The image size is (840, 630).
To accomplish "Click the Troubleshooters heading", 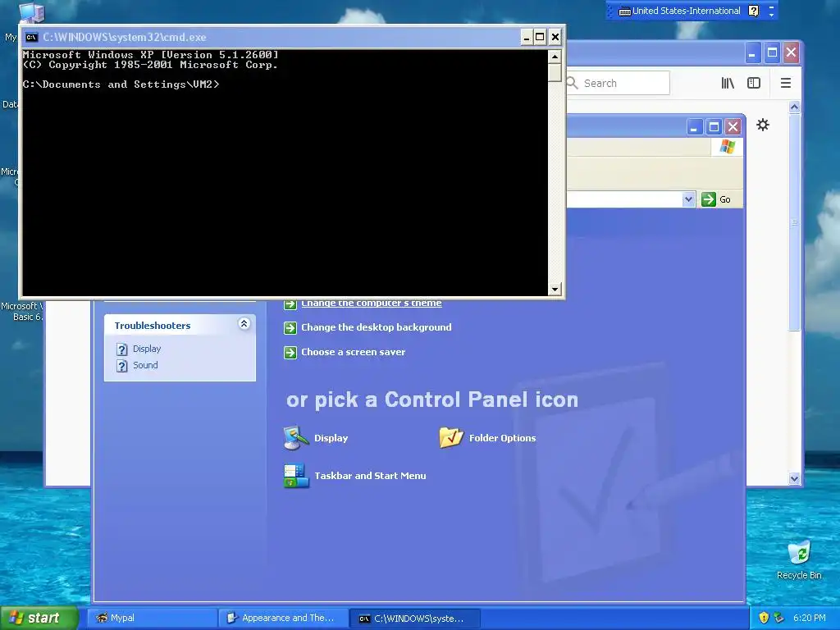I will tap(152, 326).
